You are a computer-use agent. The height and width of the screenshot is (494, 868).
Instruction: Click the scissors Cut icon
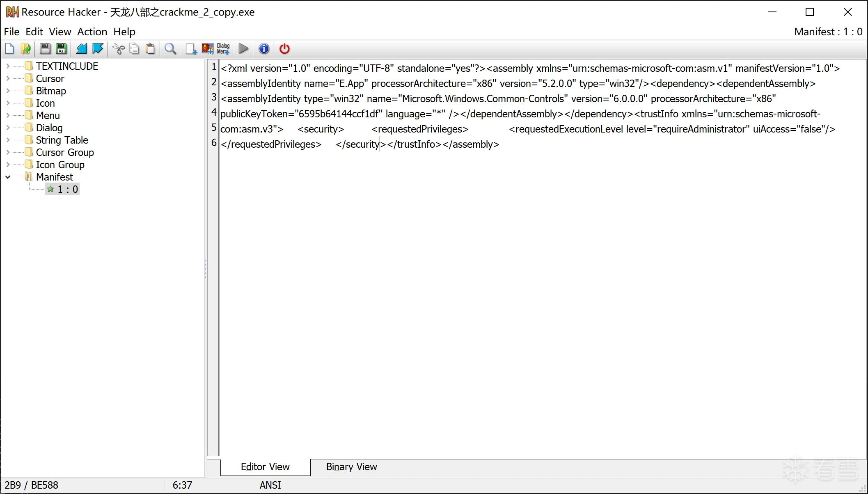click(119, 49)
